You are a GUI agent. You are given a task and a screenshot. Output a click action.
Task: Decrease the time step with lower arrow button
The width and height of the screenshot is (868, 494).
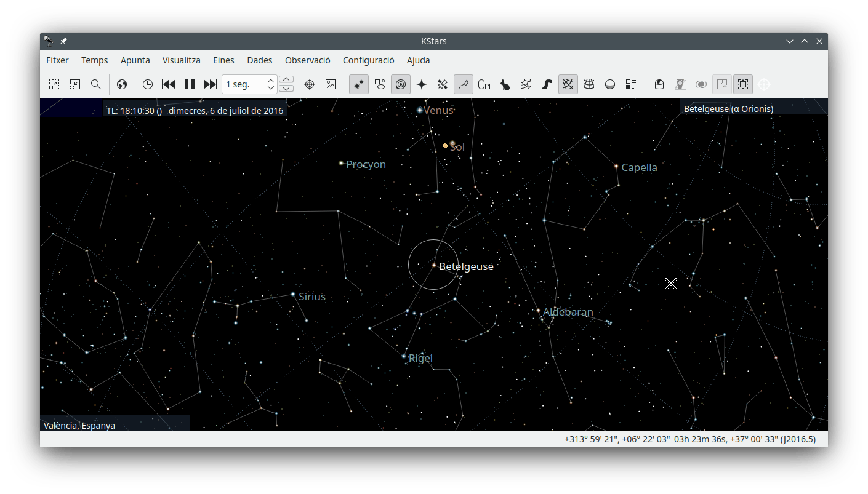[286, 89]
